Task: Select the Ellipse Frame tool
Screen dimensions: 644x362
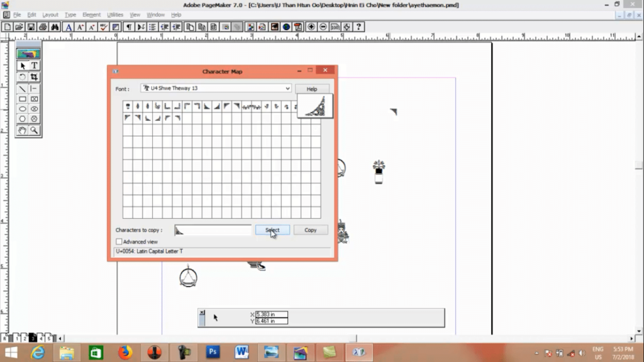Action: click(34, 109)
